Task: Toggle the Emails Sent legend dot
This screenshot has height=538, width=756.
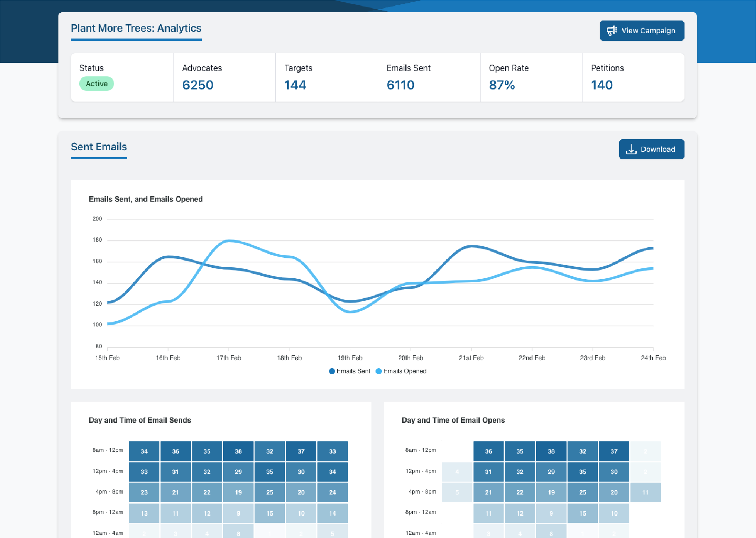Action: point(331,372)
